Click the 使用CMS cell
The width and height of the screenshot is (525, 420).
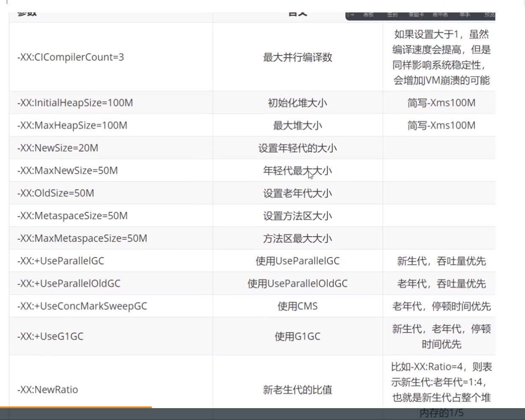coord(297,306)
